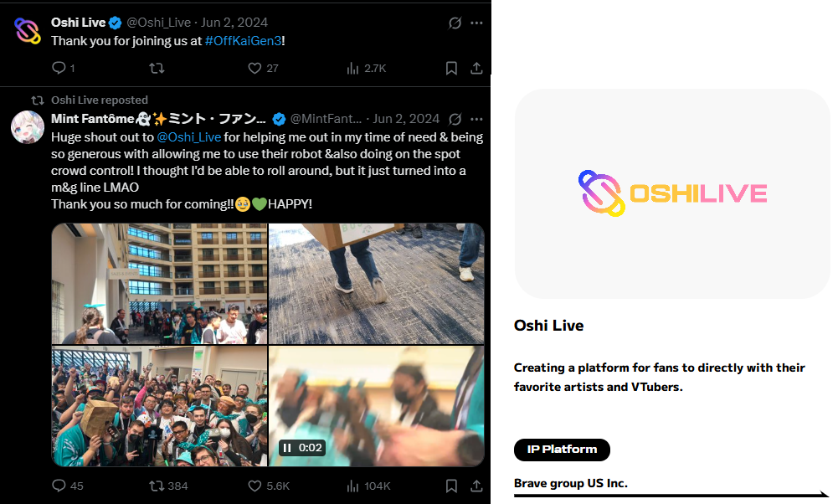Viewport: 838px width, 504px height.
Task: Repost the Oshi Live thank-you tweet
Action: 157,68
